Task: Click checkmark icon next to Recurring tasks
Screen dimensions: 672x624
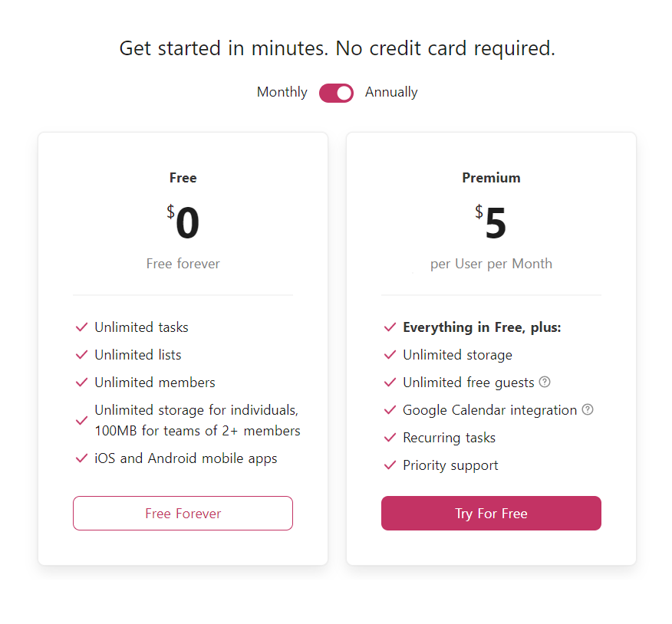Action: tap(390, 437)
